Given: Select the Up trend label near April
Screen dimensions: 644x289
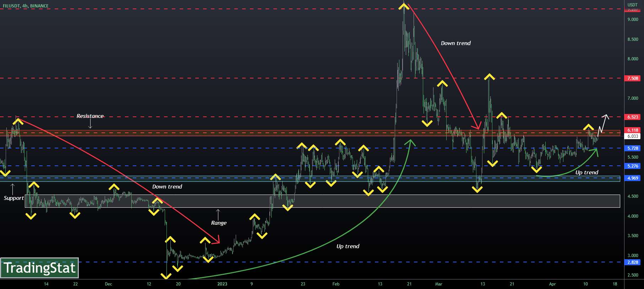Looking at the screenshot, I should tap(587, 173).
